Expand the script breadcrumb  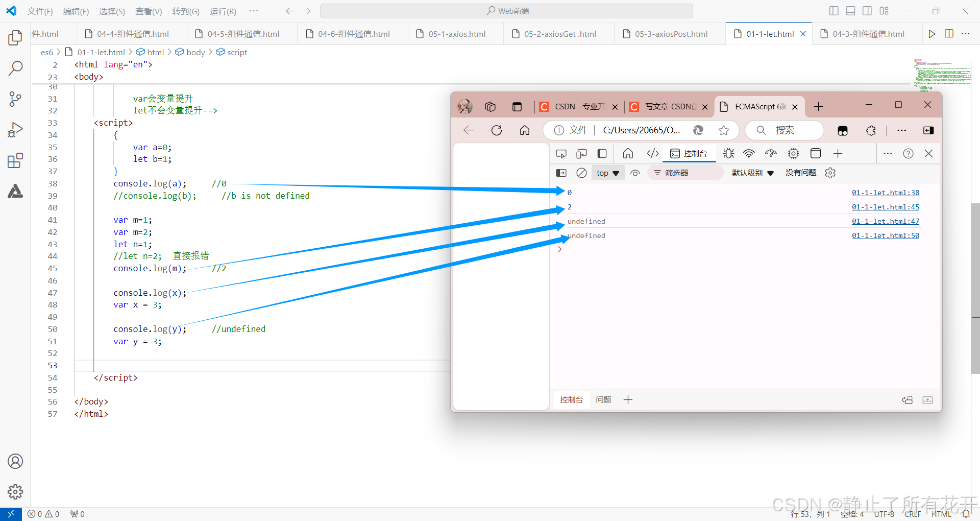232,52
